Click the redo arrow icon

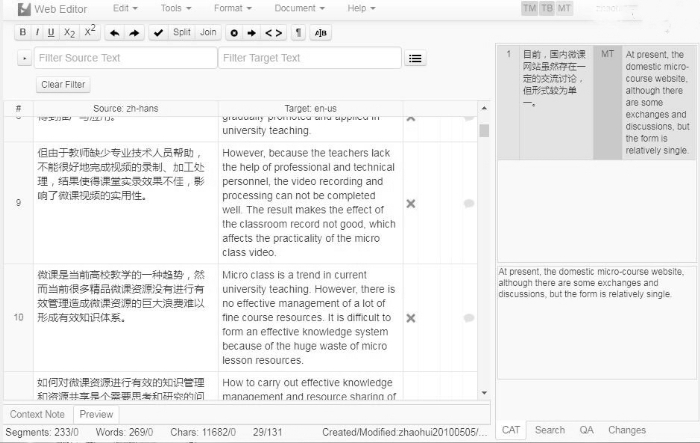tap(134, 32)
